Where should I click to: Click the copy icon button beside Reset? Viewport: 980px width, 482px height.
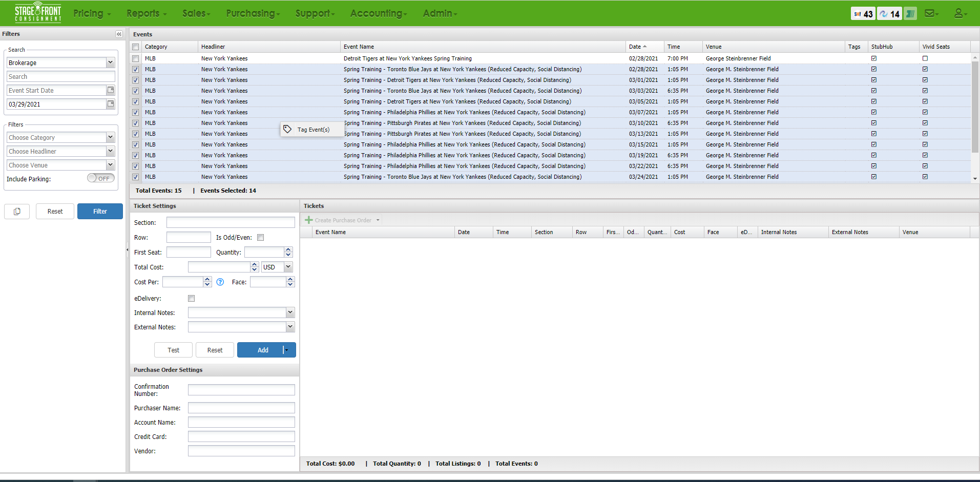[17, 212]
